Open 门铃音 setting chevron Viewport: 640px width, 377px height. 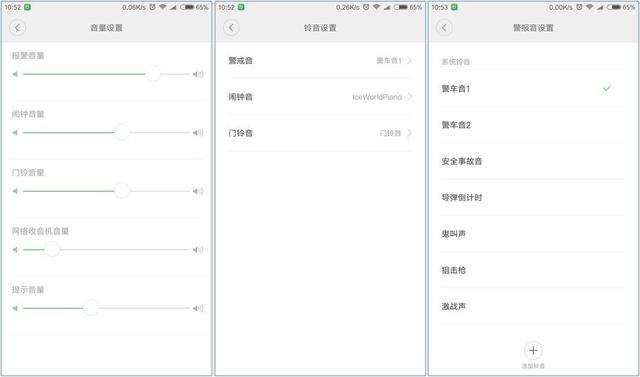click(x=410, y=133)
